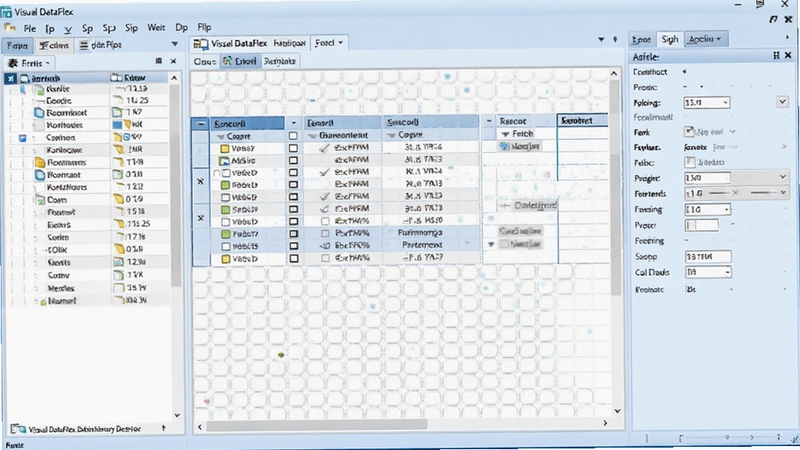Open the Fle menu

[30, 29]
